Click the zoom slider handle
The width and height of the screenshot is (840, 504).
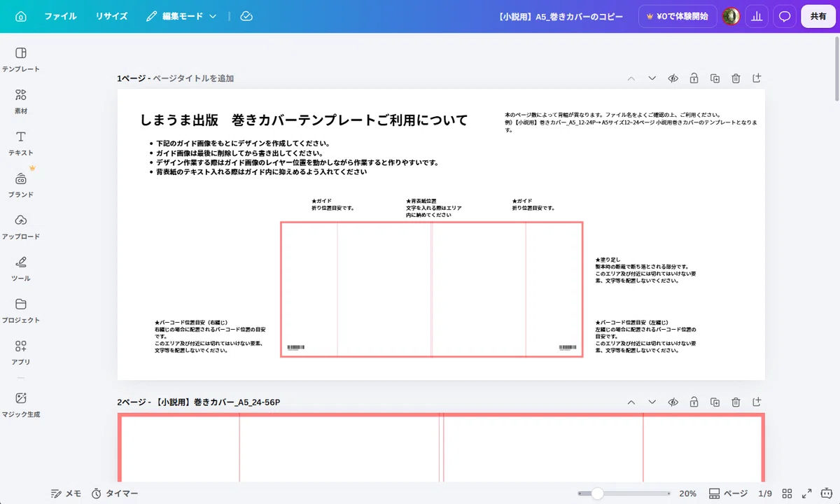click(x=597, y=493)
